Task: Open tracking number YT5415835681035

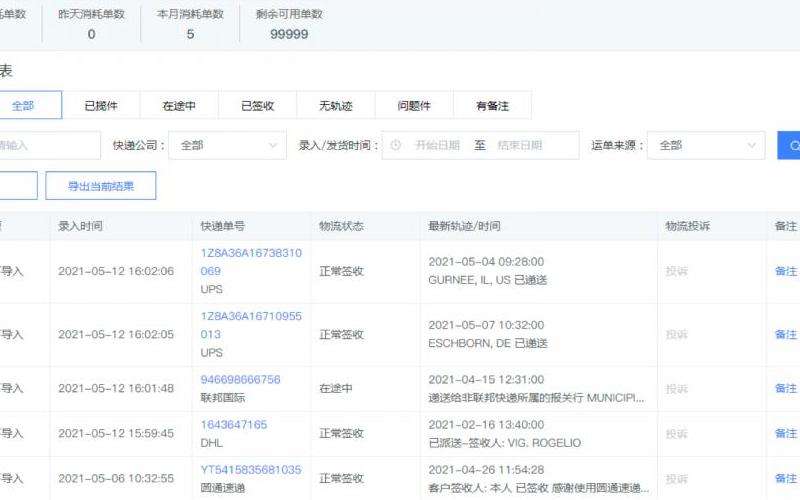Action: click(251, 469)
